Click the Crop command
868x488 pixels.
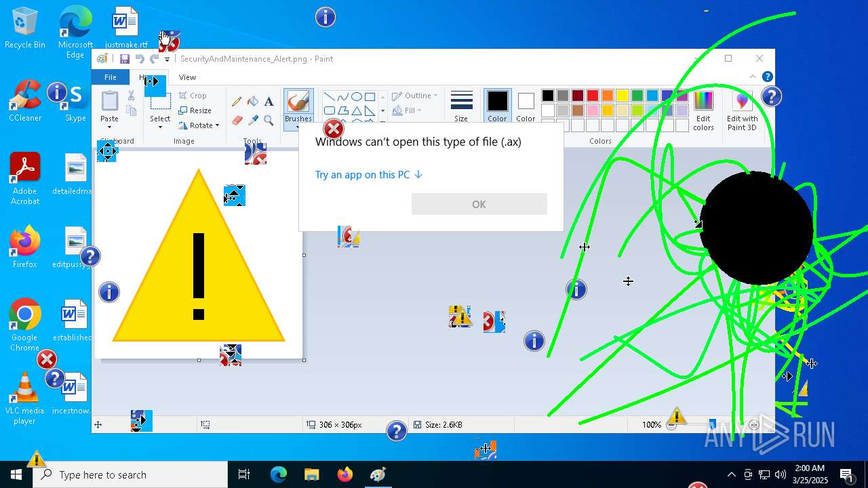coord(193,96)
